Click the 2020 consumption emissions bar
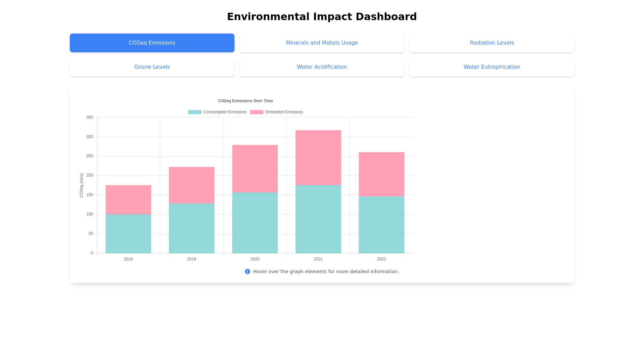The width and height of the screenshot is (644, 362). [255, 223]
